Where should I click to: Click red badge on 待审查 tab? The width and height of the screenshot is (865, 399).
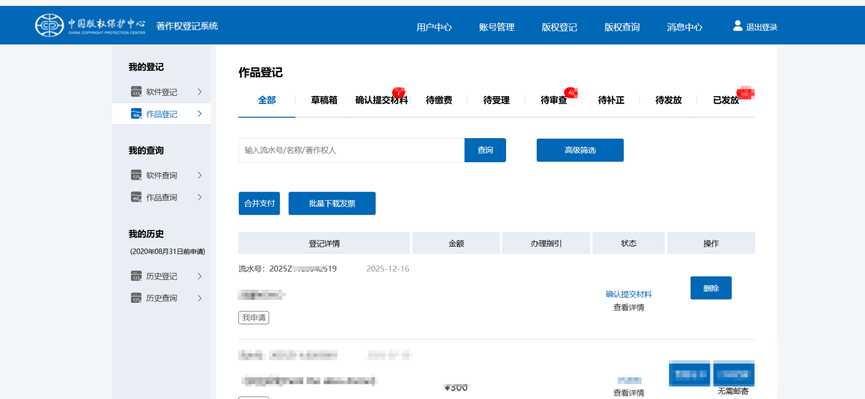pos(570,92)
